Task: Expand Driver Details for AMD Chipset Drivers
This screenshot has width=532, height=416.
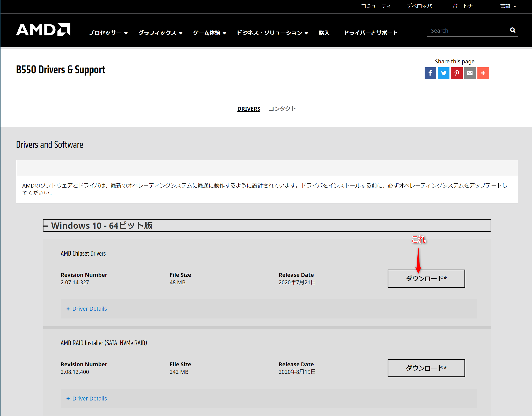Action: point(87,309)
